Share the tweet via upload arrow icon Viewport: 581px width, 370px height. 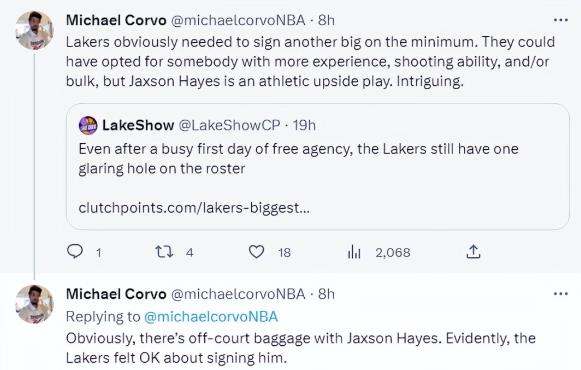473,252
